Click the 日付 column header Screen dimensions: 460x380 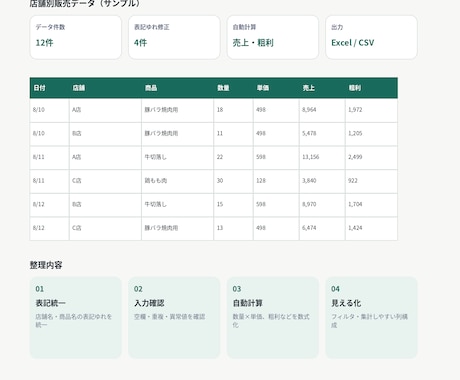[49, 88]
